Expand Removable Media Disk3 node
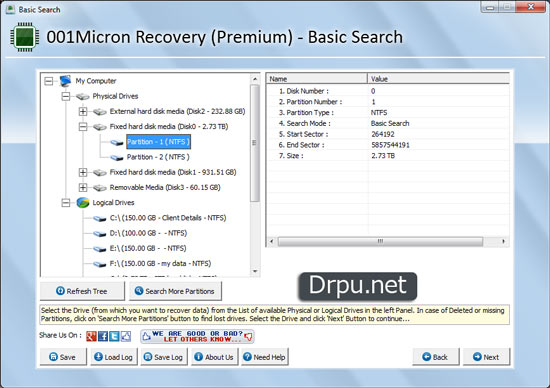The width and height of the screenshot is (550, 388). pyautogui.click(x=83, y=187)
